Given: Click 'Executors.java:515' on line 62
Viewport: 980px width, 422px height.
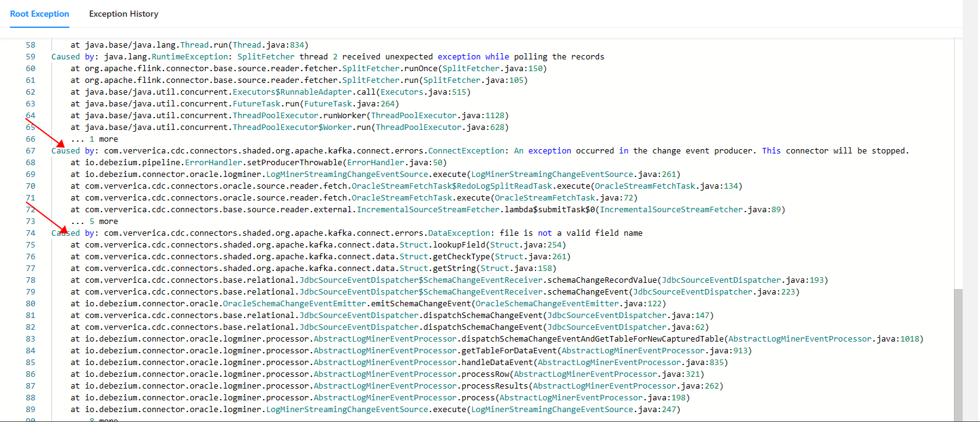Looking at the screenshot, I should 423,92.
